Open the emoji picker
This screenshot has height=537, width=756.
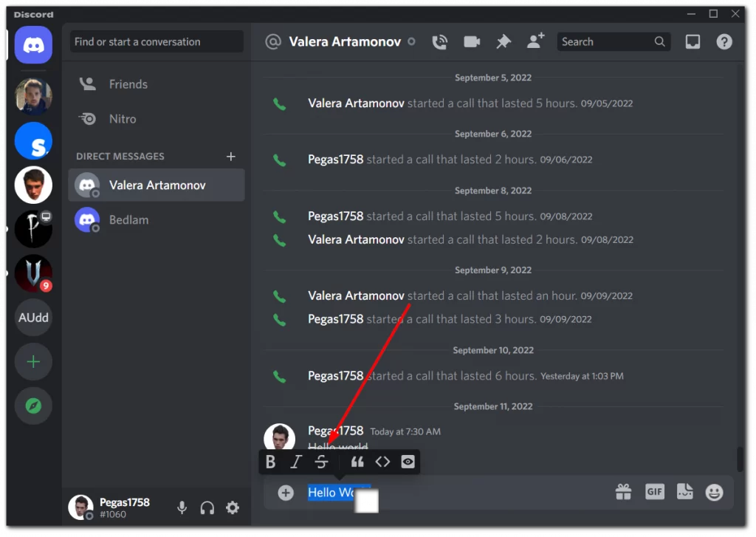tap(714, 492)
